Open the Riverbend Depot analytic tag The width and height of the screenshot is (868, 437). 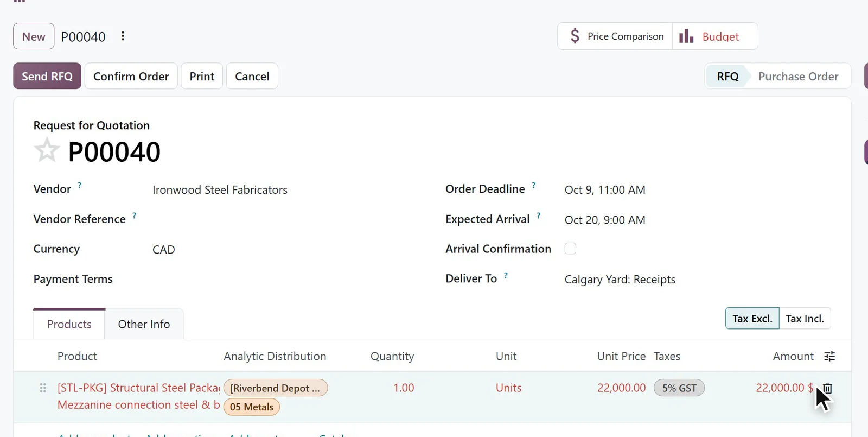click(x=276, y=388)
